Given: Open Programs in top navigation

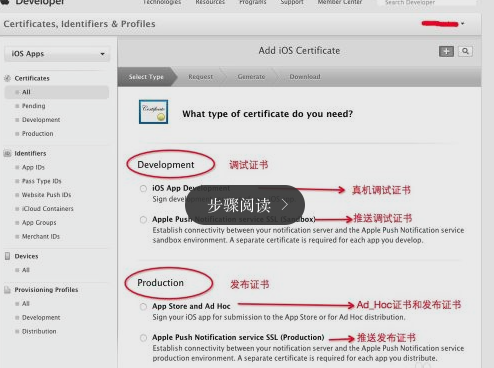Looking at the screenshot, I should [253, 2].
